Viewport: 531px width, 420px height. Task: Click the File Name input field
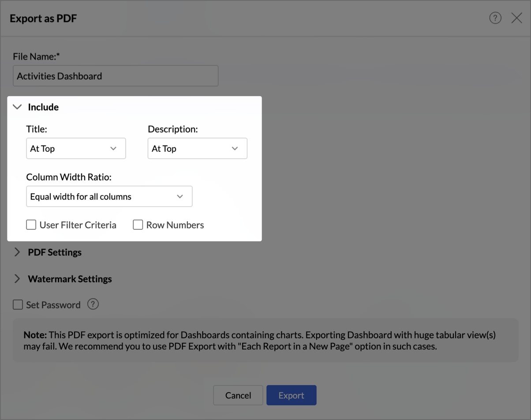[x=116, y=76]
